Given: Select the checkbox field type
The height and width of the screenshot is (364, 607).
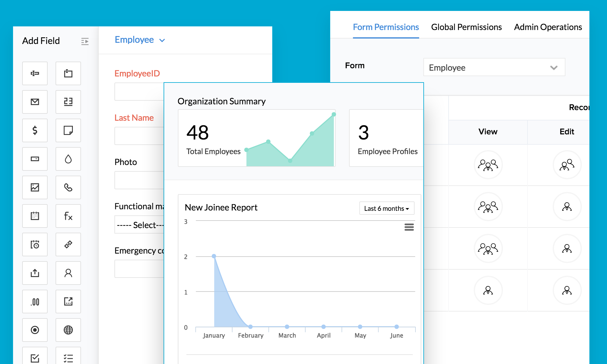Looking at the screenshot, I should (x=35, y=357).
